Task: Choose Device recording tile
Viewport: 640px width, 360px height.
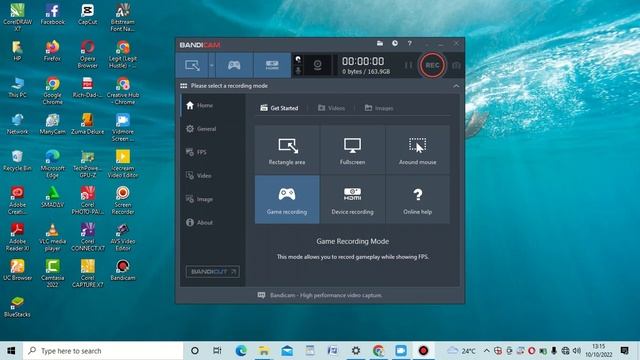Action: [x=352, y=200]
